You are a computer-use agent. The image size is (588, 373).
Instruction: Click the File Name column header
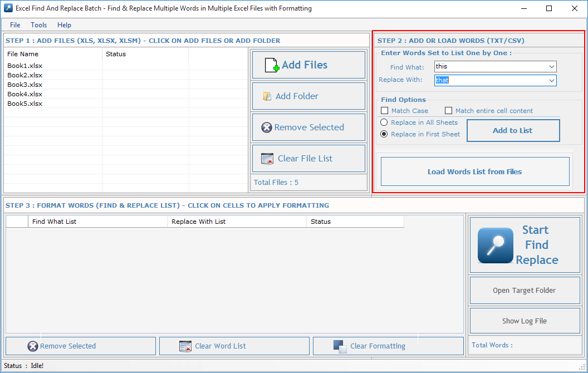53,54
